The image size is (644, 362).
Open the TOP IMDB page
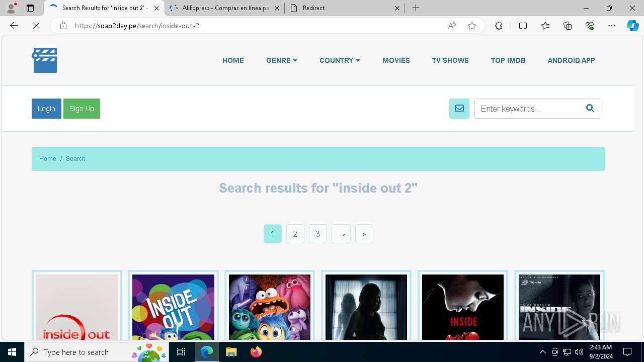pyautogui.click(x=508, y=60)
